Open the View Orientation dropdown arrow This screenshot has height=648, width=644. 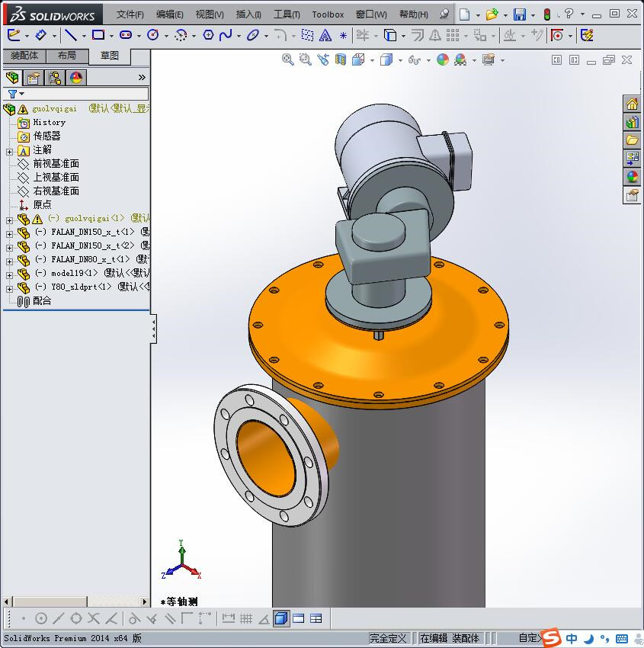372,61
